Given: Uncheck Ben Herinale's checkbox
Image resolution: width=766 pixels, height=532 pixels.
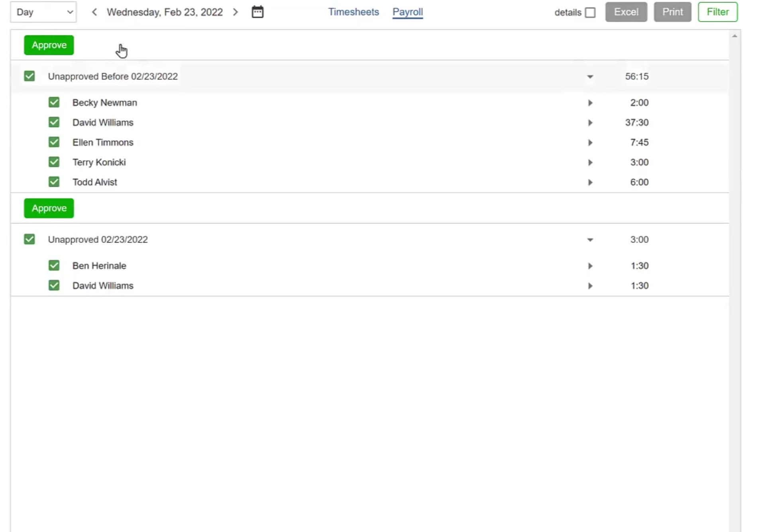Looking at the screenshot, I should [54, 266].
